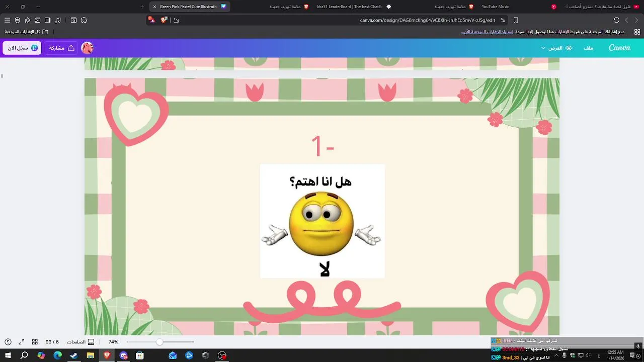Image resolution: width=644 pixels, height=362 pixels.
Task: Open Steam from the taskbar
Action: (74, 355)
